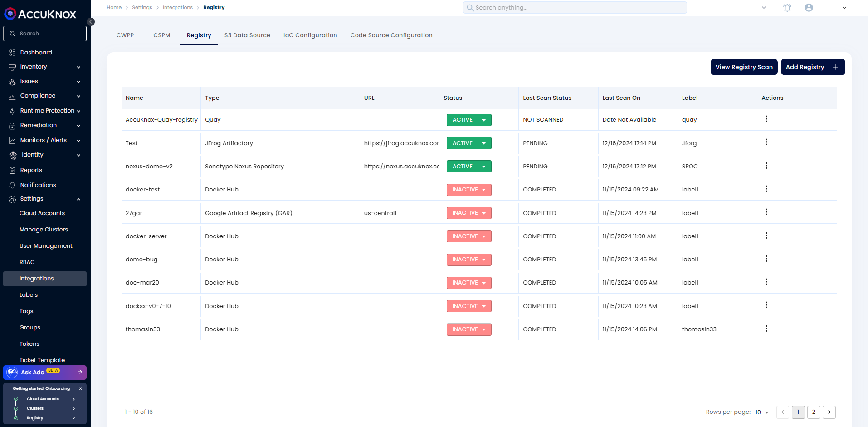
Task: Click the Add Registry button
Action: [x=813, y=67]
